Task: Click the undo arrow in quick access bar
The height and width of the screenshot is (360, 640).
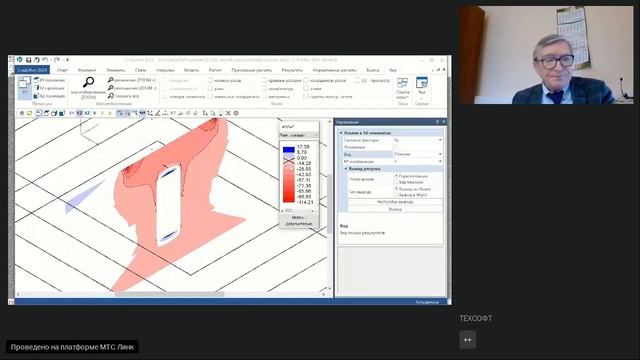Action: (x=45, y=60)
